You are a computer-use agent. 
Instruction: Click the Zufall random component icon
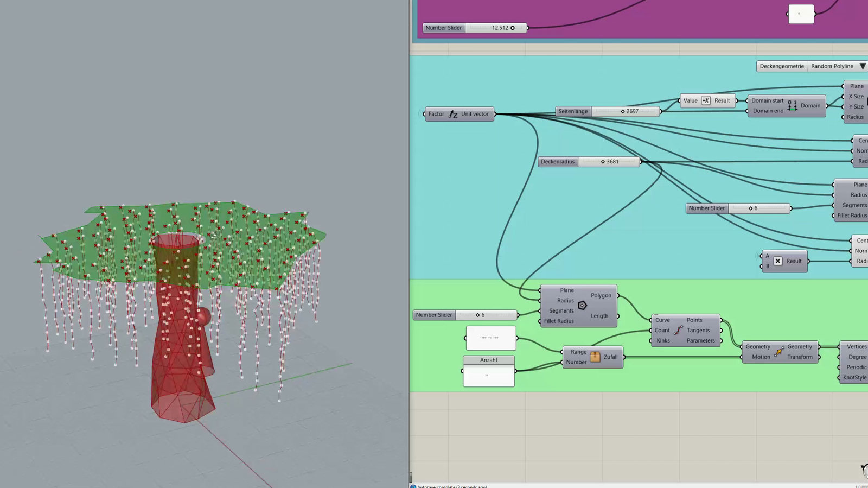(595, 357)
